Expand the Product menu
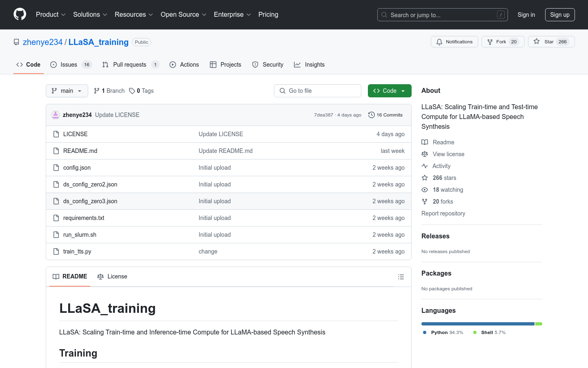588x368 pixels. [51, 15]
